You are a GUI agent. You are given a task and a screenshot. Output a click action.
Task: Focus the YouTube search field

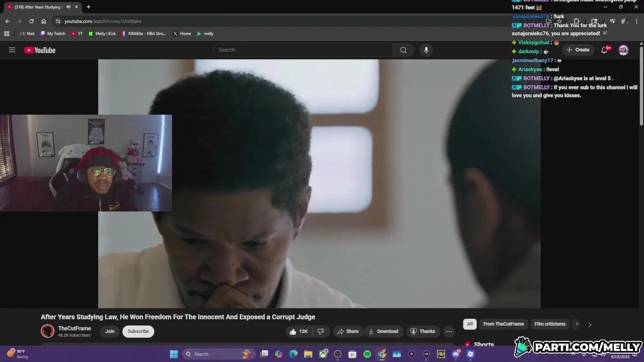coord(303,50)
